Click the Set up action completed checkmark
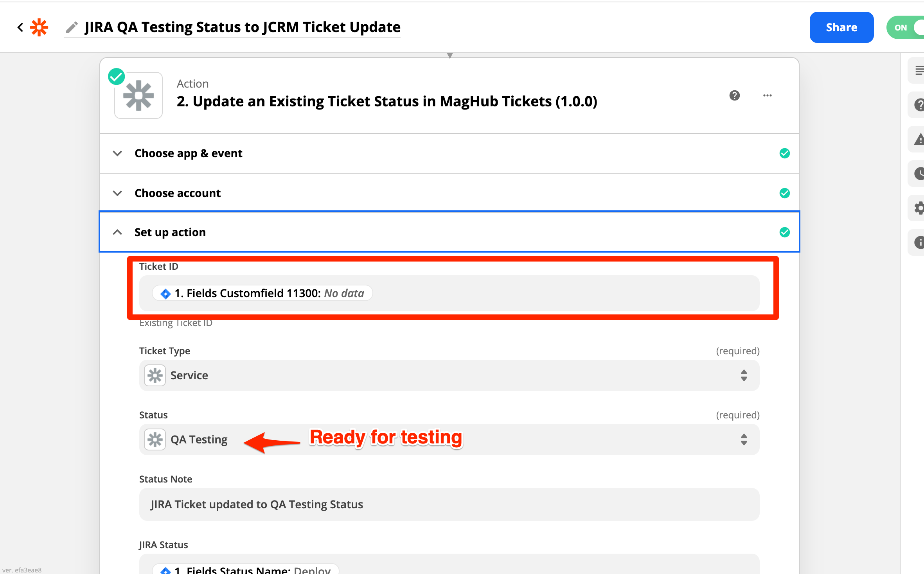Screen dimensions: 924x574 click(x=784, y=232)
